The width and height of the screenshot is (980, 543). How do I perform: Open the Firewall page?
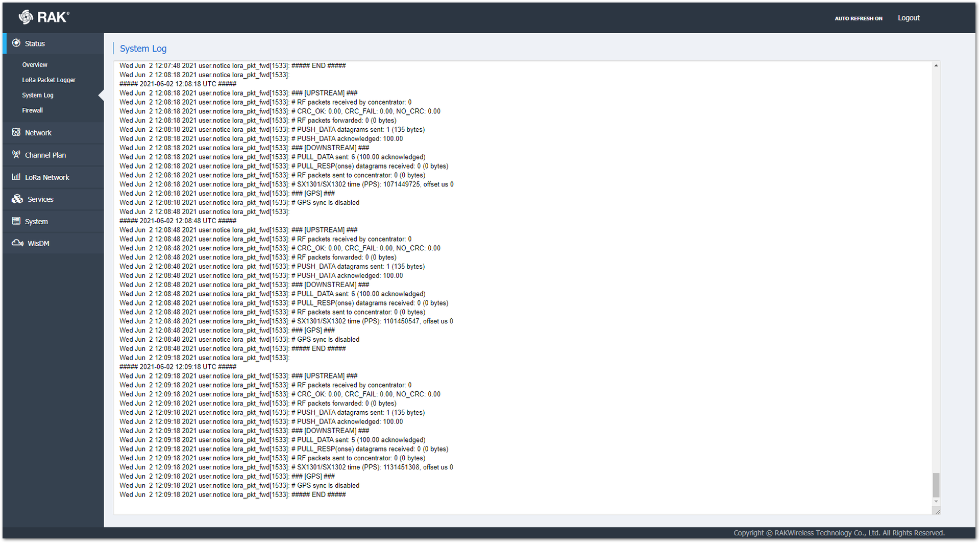point(33,110)
